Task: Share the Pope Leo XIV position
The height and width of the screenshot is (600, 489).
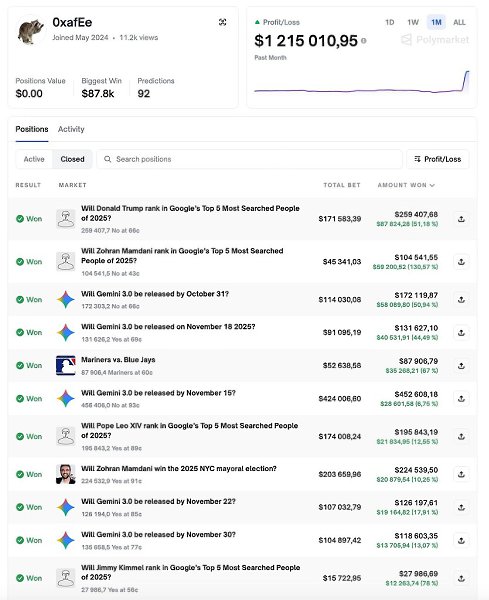Action: (461, 437)
